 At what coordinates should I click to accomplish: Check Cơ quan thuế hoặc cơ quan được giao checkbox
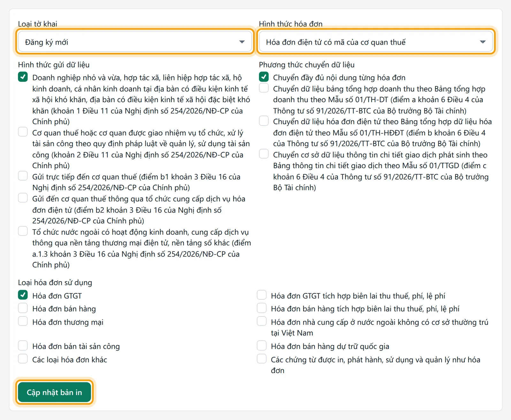(x=23, y=132)
